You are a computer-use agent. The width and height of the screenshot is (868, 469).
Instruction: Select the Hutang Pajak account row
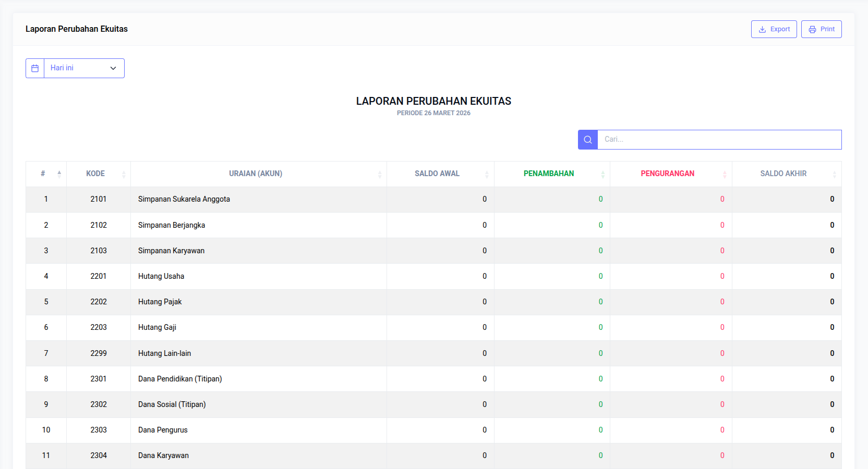click(160, 302)
